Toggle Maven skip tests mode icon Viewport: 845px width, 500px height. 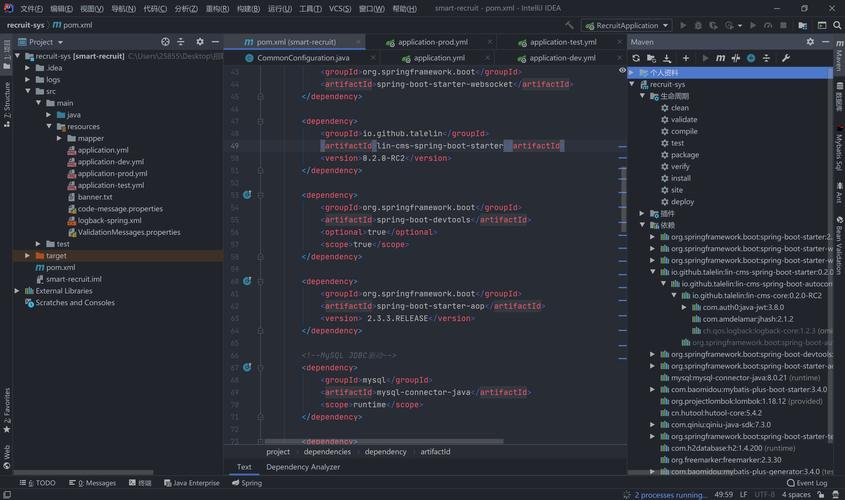pos(752,58)
